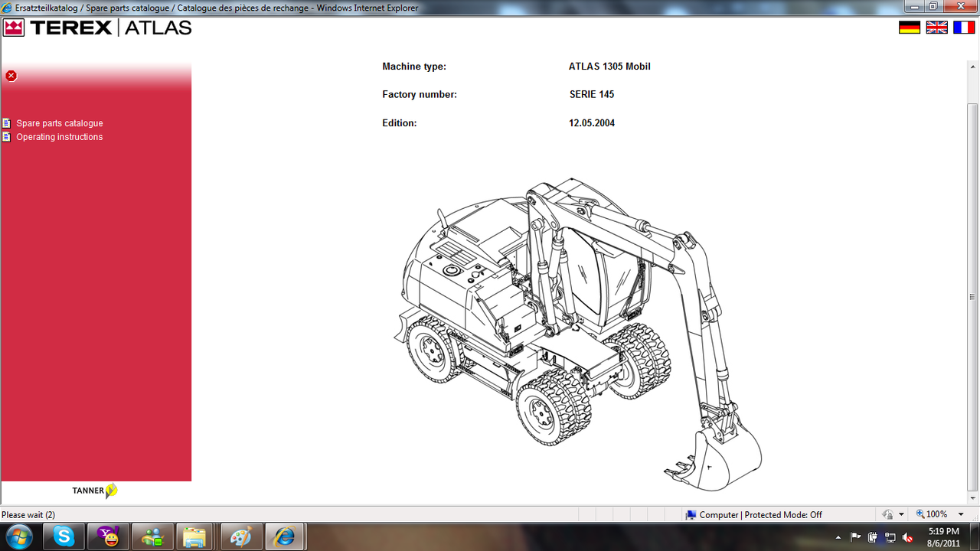Click the 100% zoom magnifier button
The image size is (980, 551).
pos(932,515)
